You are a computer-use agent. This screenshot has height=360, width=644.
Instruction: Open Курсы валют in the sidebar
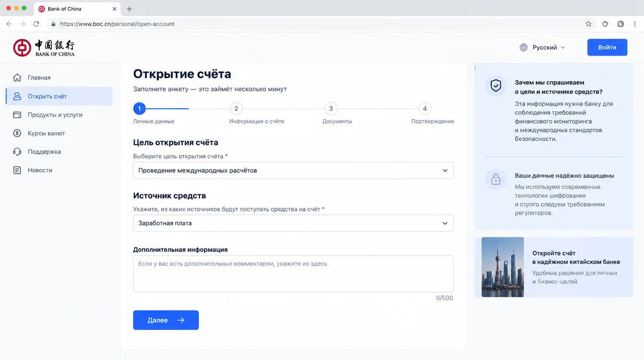[59, 133]
